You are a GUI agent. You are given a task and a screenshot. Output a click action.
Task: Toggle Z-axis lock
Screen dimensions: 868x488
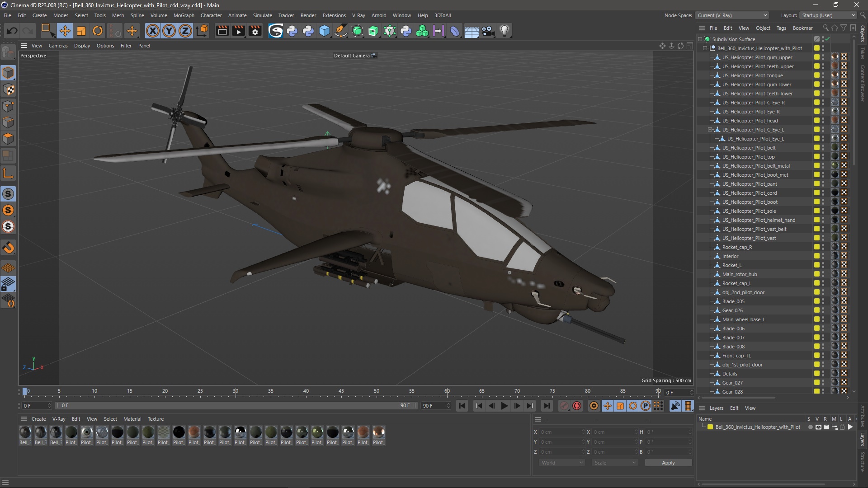[185, 31]
